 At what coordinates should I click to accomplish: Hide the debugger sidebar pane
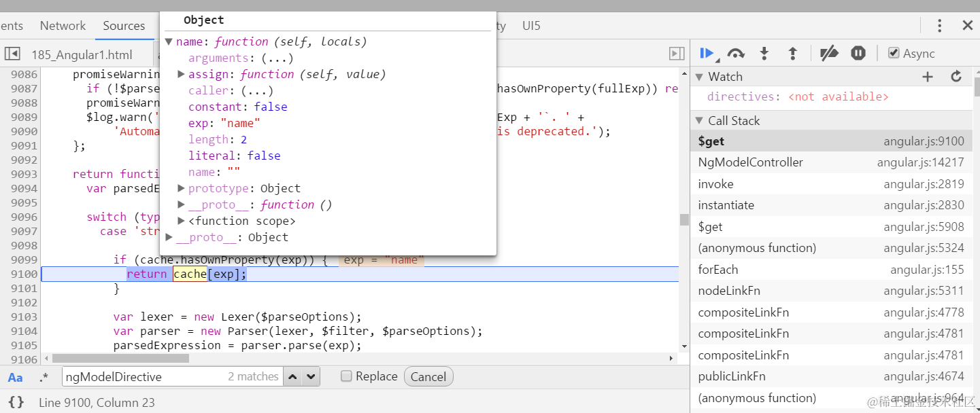(677, 54)
